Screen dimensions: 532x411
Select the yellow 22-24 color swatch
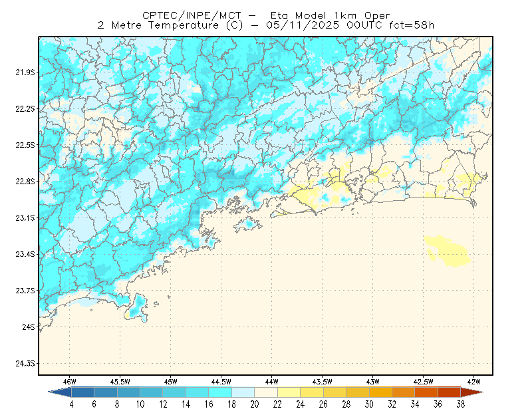[x=289, y=392]
